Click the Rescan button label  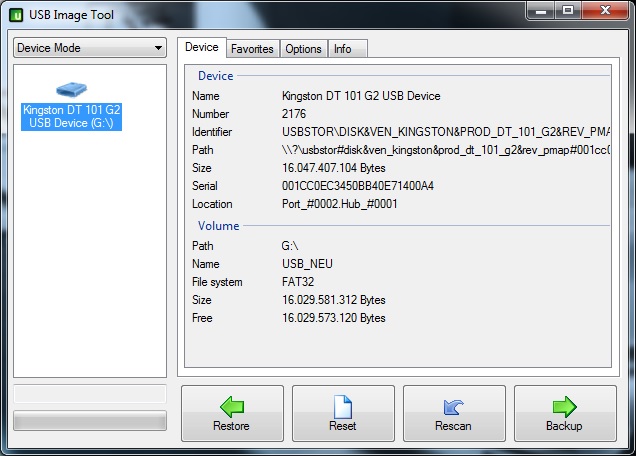[x=453, y=426]
